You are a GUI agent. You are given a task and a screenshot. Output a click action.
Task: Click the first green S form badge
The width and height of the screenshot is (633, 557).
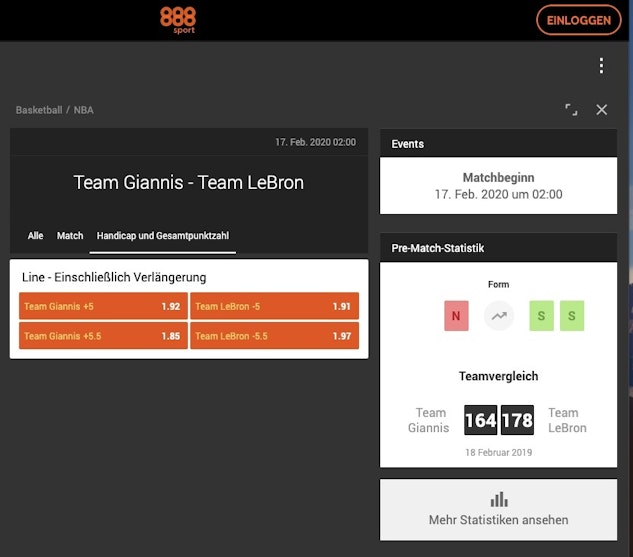tap(541, 316)
